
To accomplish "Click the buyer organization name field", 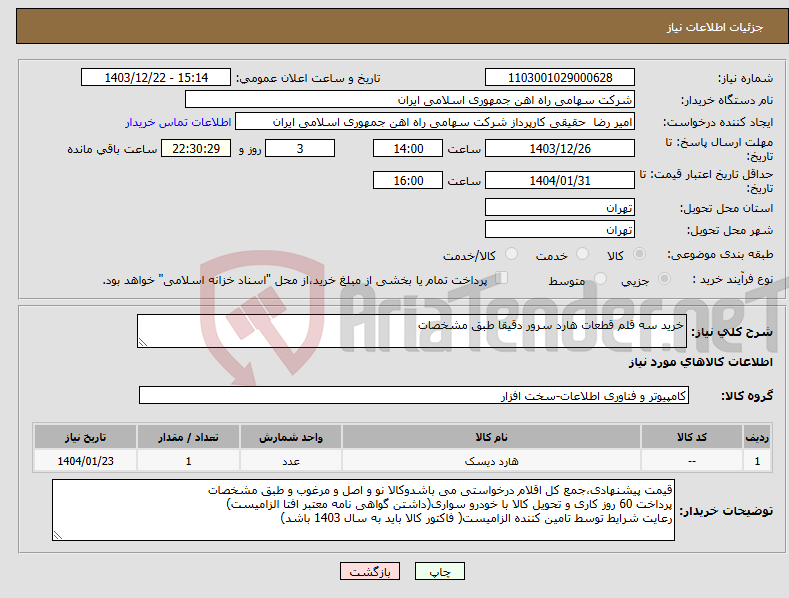I will 410,100.
